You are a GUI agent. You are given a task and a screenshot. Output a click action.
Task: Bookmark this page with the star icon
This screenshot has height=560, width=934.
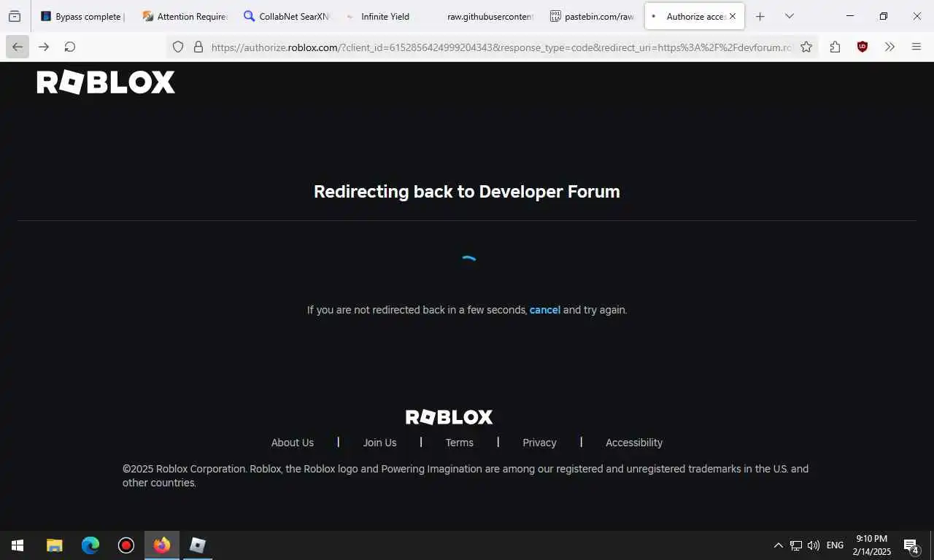coord(806,47)
